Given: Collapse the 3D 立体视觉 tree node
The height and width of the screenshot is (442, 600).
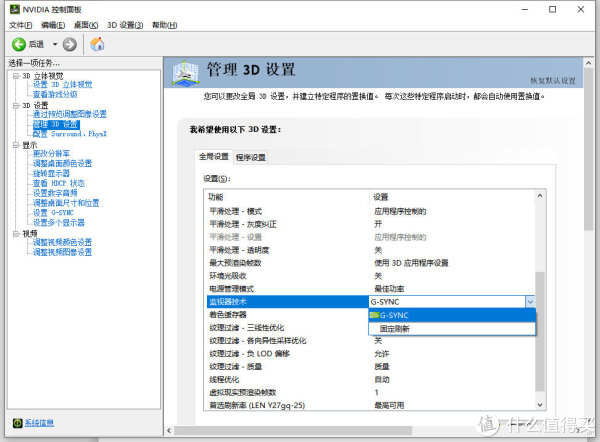Looking at the screenshot, I should click(x=16, y=76).
